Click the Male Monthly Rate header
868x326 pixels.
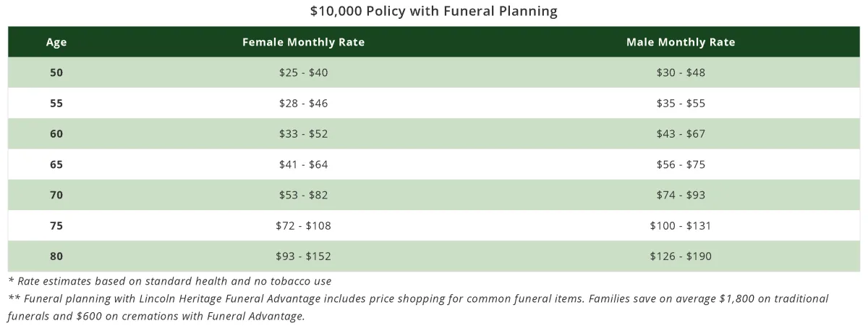pos(681,42)
